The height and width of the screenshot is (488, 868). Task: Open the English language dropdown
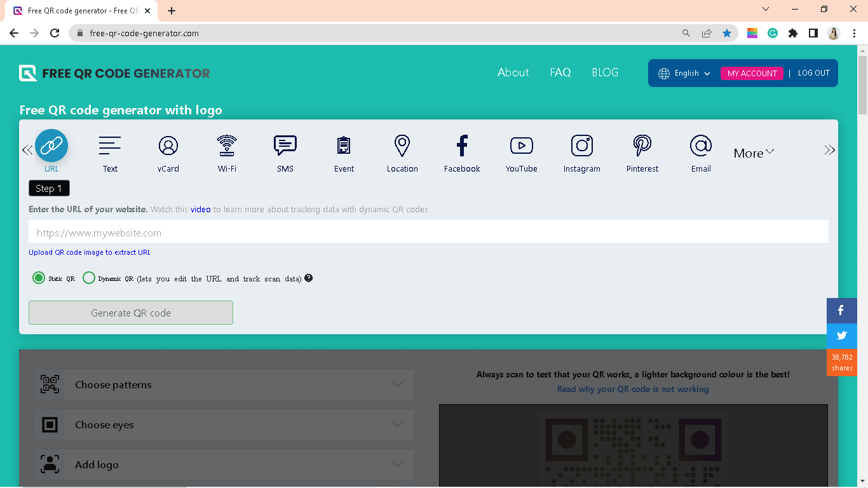click(x=685, y=73)
